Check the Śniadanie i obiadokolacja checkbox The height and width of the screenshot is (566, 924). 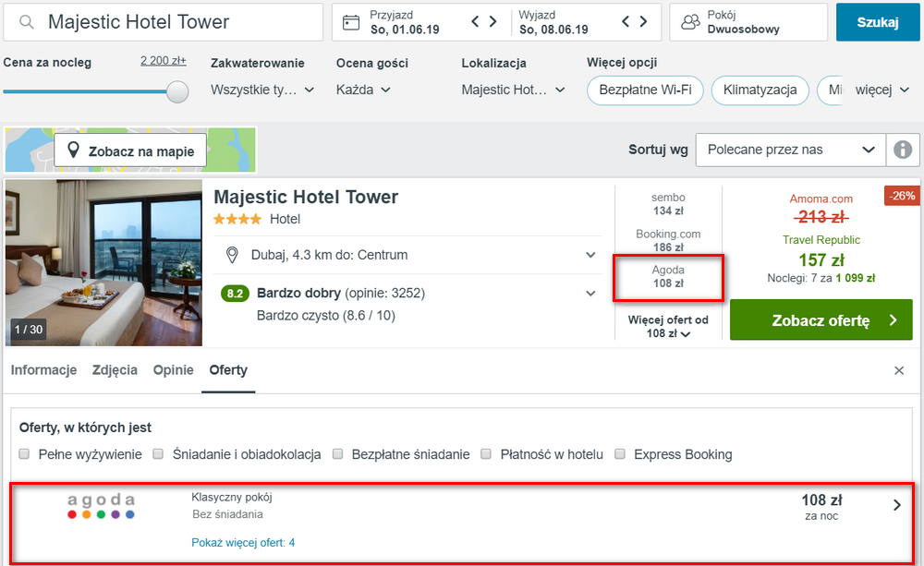[158, 453]
